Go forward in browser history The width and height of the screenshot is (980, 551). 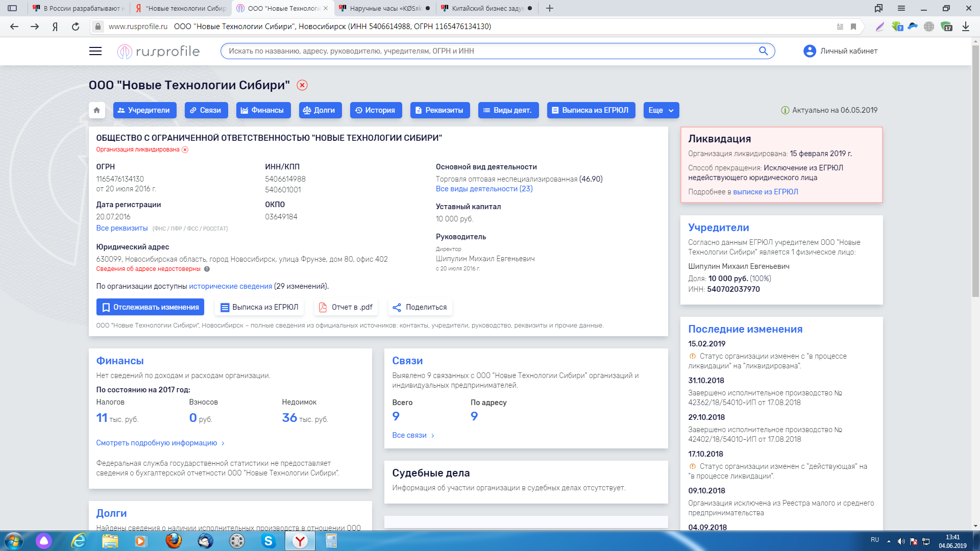[35, 27]
